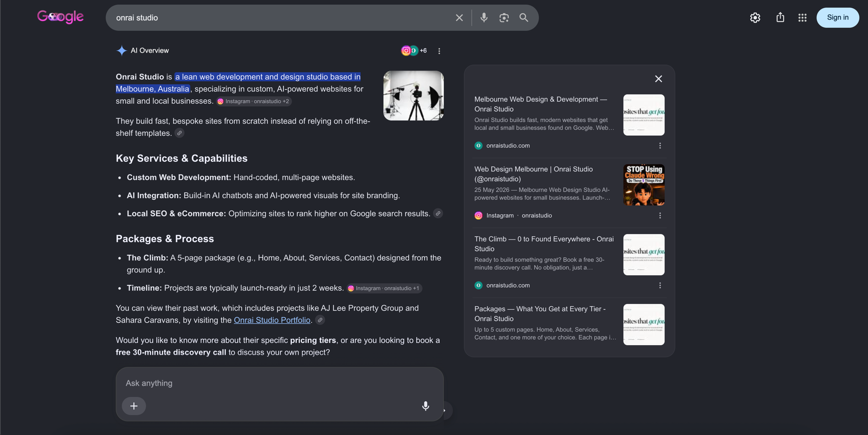Click link icon after Local SEO bullet
Image resolution: width=868 pixels, height=435 pixels.
[438, 213]
